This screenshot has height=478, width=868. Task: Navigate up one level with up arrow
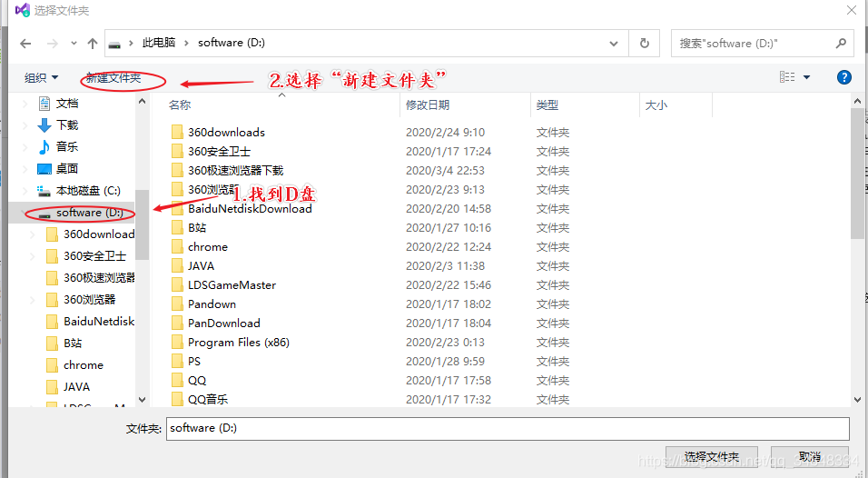[x=93, y=44]
